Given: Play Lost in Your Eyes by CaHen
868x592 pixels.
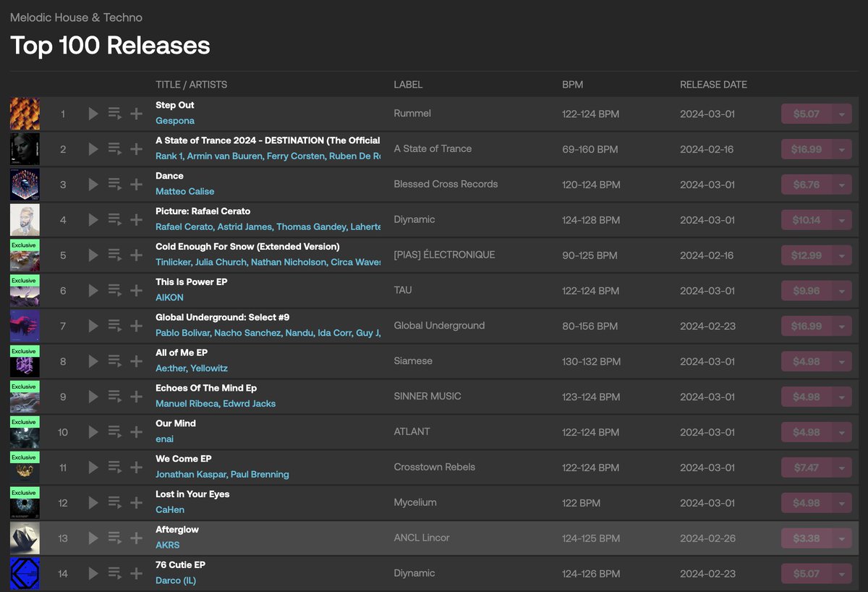Looking at the screenshot, I should tap(93, 502).
